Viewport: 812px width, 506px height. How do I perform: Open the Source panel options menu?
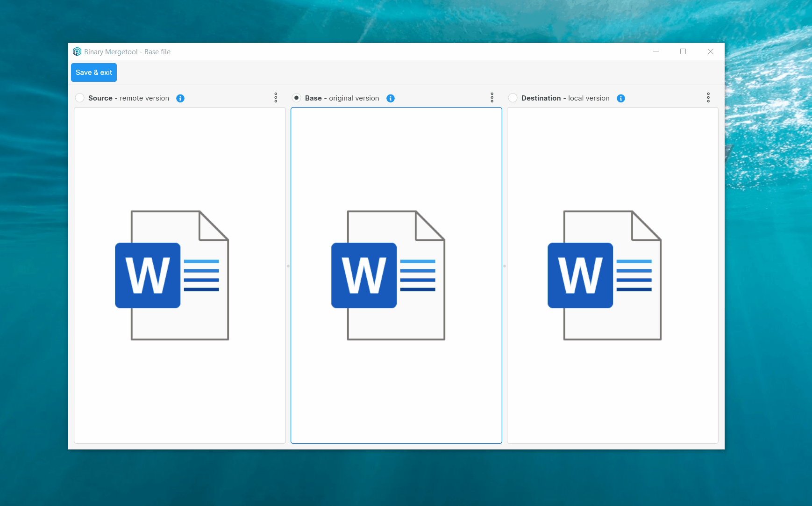276,97
